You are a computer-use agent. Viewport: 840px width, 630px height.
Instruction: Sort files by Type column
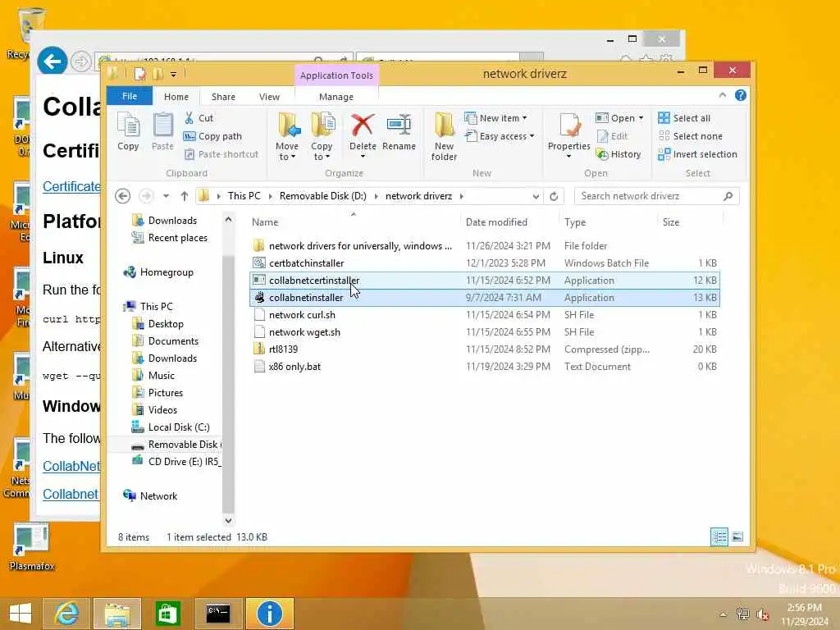tap(608, 221)
